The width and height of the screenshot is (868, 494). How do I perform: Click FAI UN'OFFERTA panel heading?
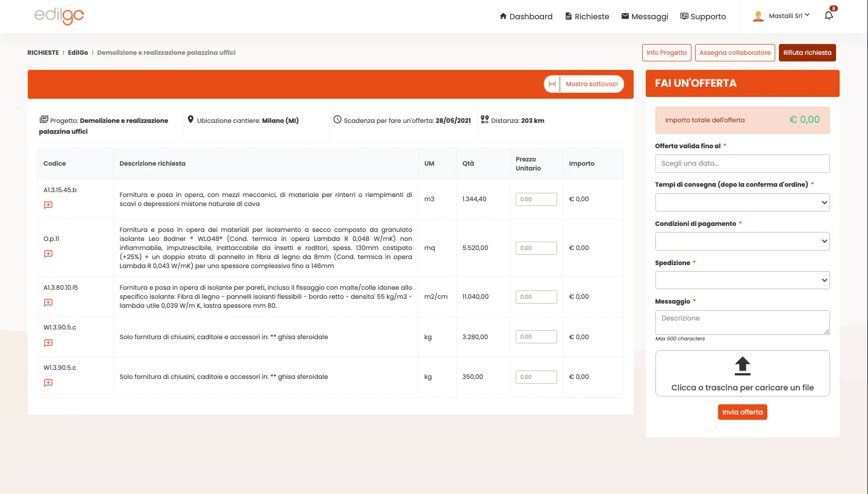pos(696,83)
